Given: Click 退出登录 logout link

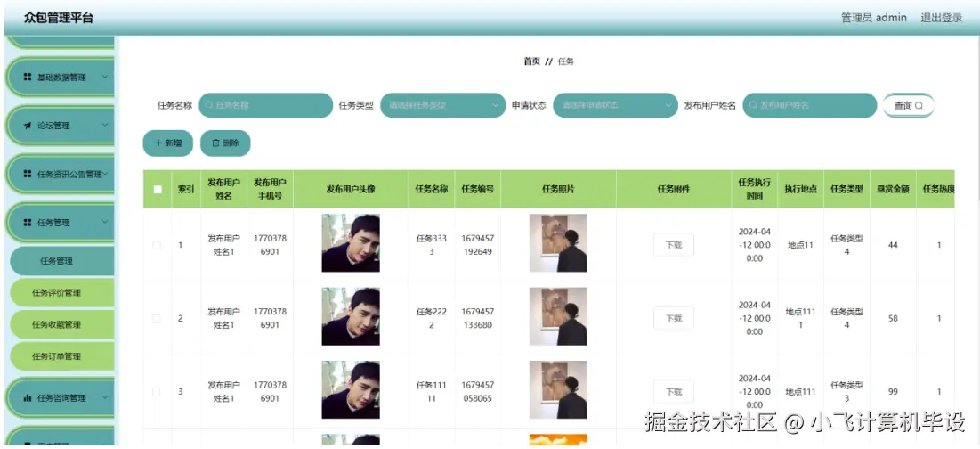Looking at the screenshot, I should (941, 18).
